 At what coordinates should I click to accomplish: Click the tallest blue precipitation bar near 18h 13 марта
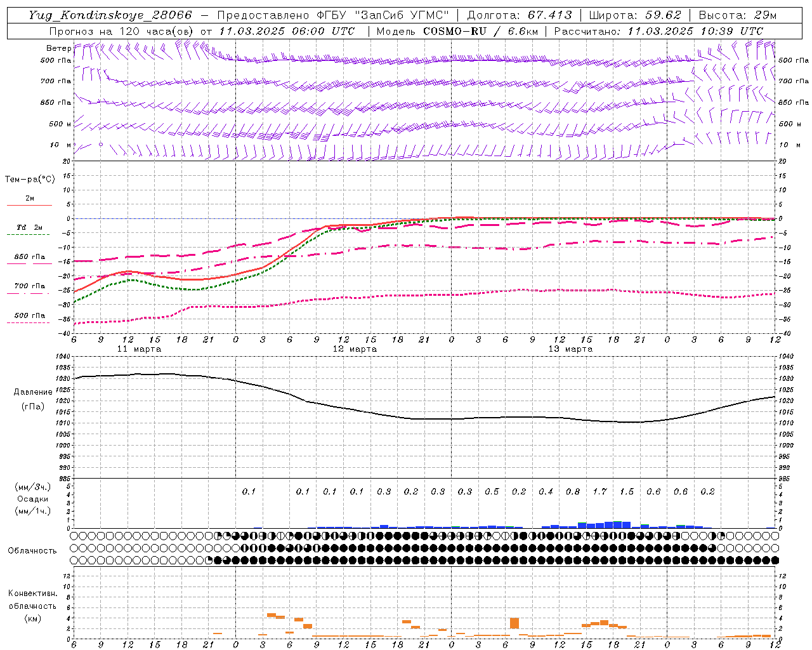(618, 524)
